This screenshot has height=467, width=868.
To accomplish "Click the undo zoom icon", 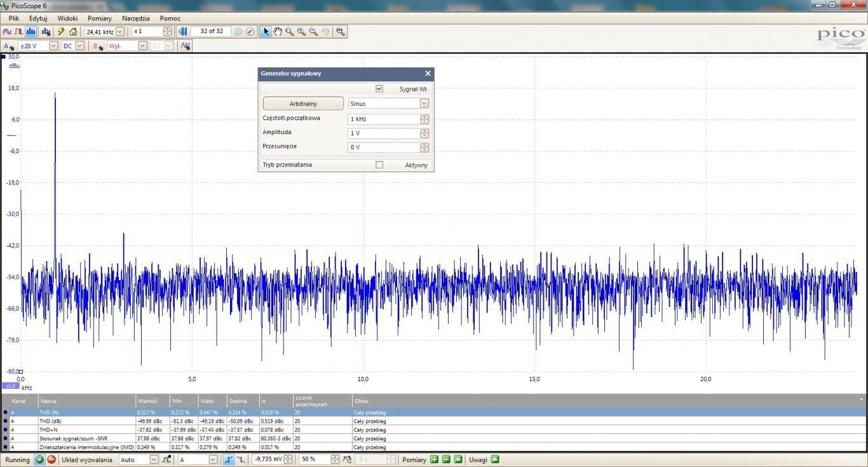I will point(325,31).
